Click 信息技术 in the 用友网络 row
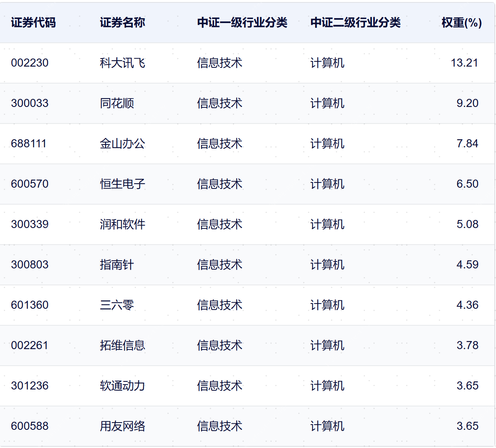This screenshot has width=496, height=448. [220, 426]
